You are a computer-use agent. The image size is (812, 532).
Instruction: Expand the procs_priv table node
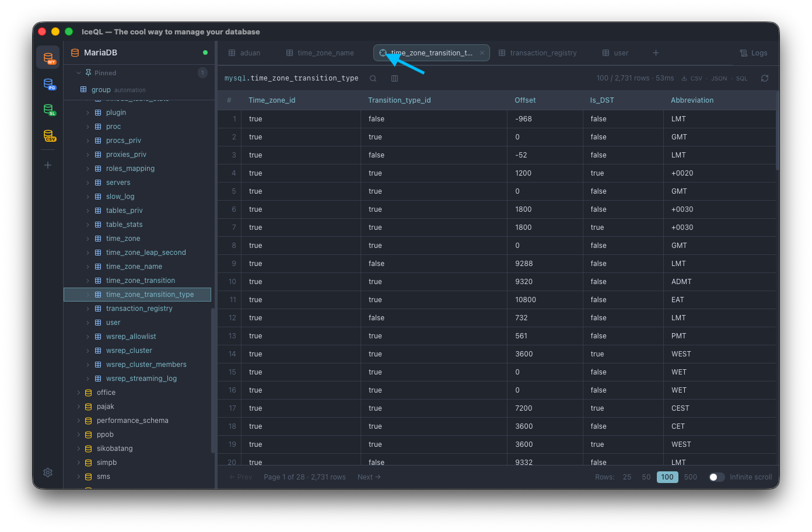coord(88,141)
